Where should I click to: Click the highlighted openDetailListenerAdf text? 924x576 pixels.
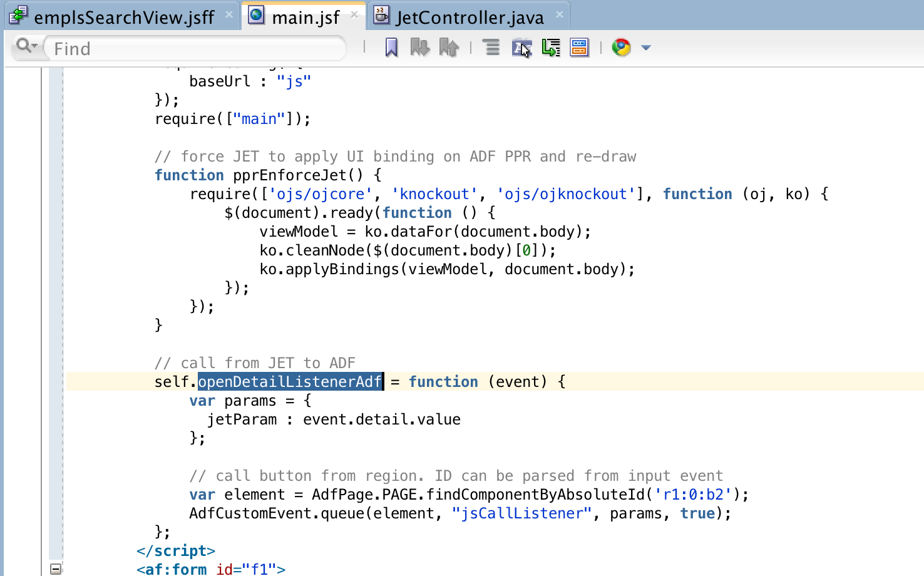point(290,381)
